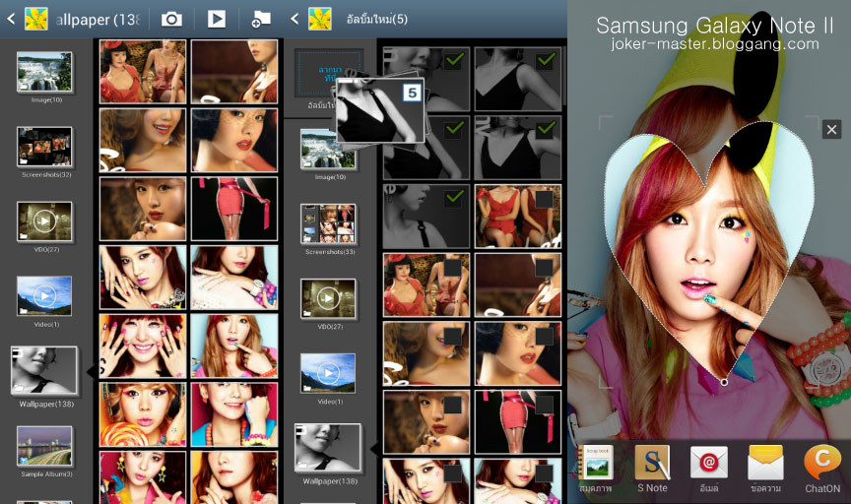Go back via arrow beside 'allpaper (138'
The height and width of the screenshot is (504, 851).
(x=11, y=19)
